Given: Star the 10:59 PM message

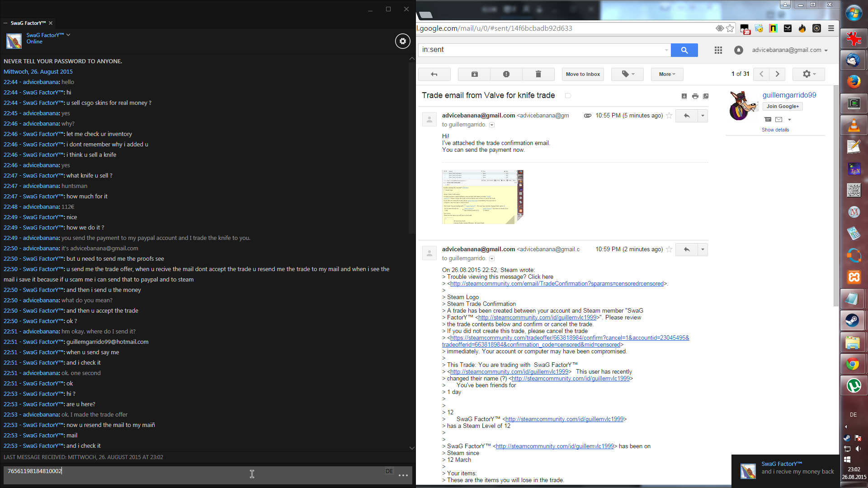Looking at the screenshot, I should click(x=669, y=249).
